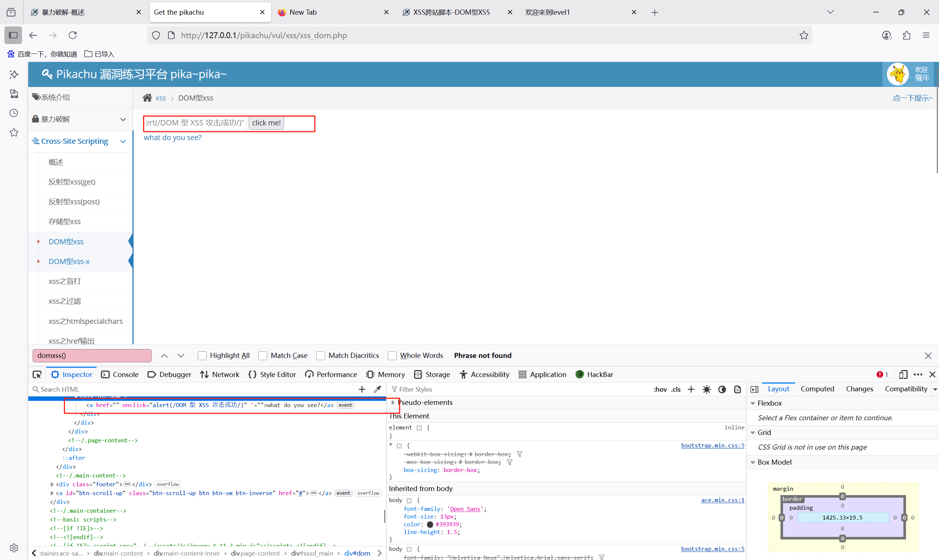This screenshot has height=560, width=939.
Task: Click the #393939 color swatch
Action: (430, 524)
